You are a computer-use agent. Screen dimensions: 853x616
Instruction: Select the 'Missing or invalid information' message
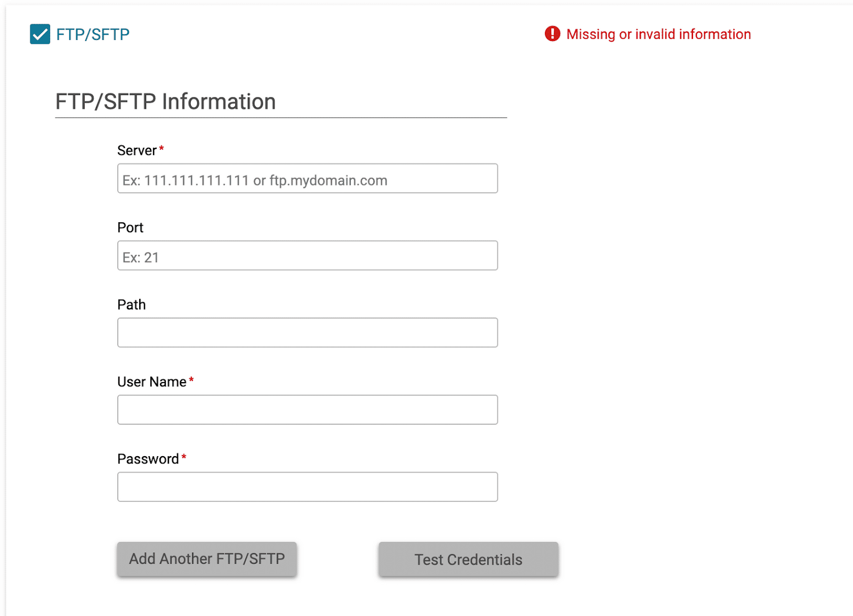(x=658, y=35)
